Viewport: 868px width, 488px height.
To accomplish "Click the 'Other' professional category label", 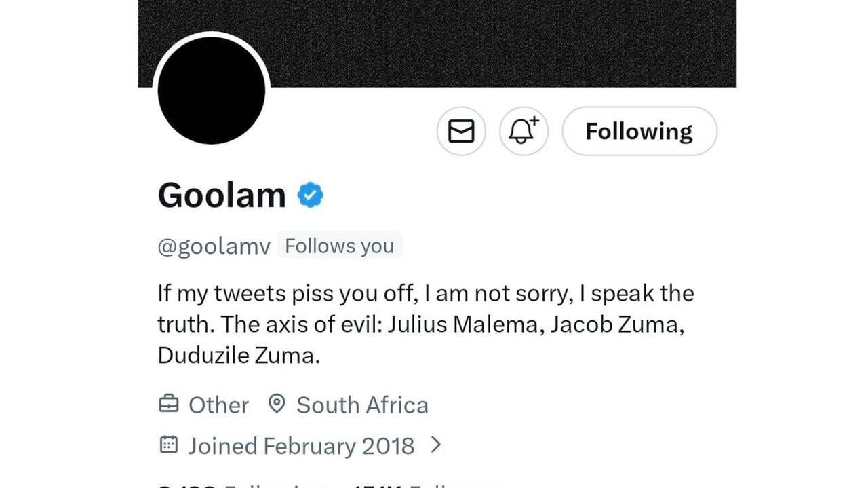I will [218, 405].
